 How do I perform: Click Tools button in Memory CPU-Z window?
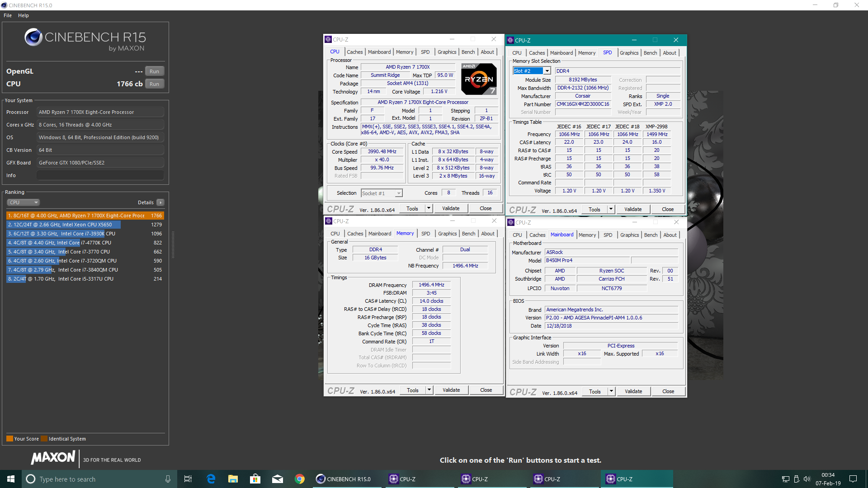coord(413,390)
